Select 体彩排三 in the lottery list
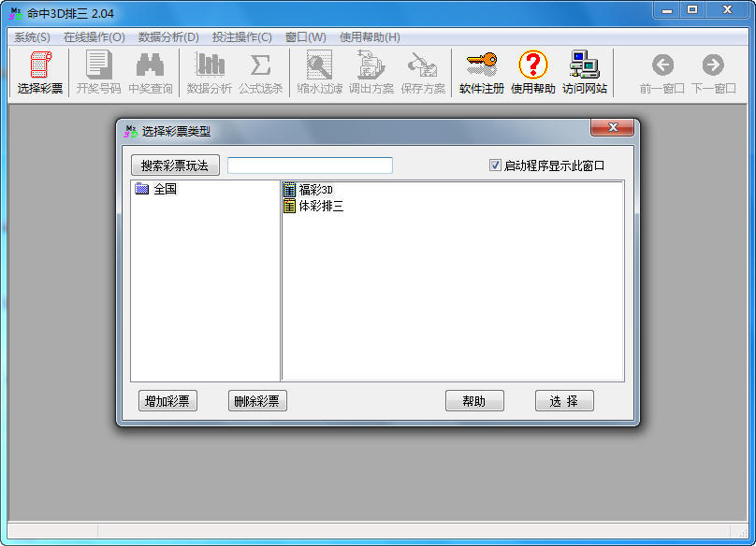Image resolution: width=756 pixels, height=546 pixels. pyautogui.click(x=321, y=207)
